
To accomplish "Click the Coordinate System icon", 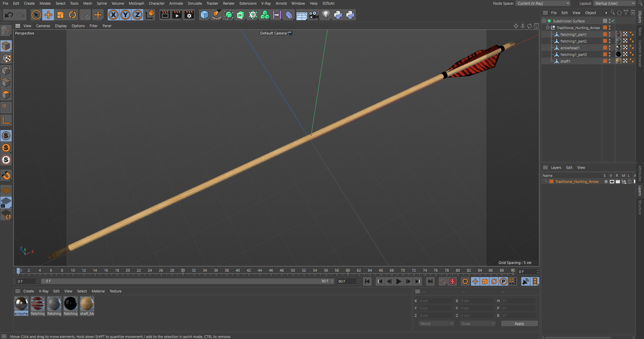I will (x=150, y=15).
